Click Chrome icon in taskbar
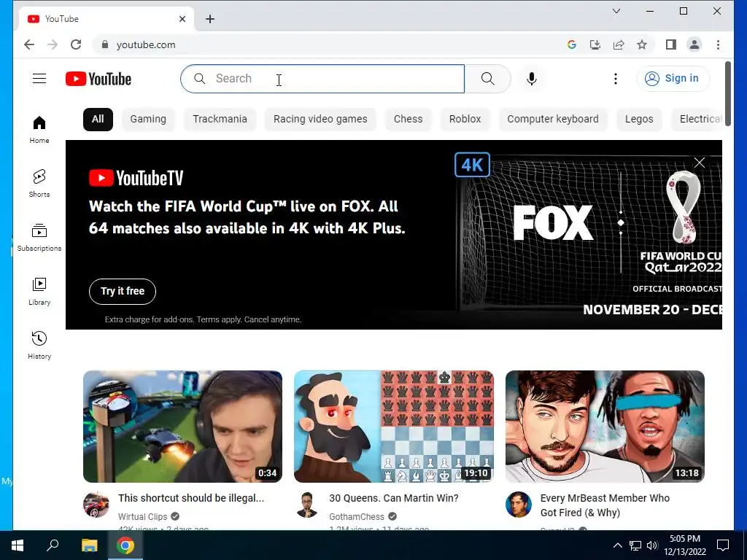This screenshot has width=747, height=560. click(125, 545)
